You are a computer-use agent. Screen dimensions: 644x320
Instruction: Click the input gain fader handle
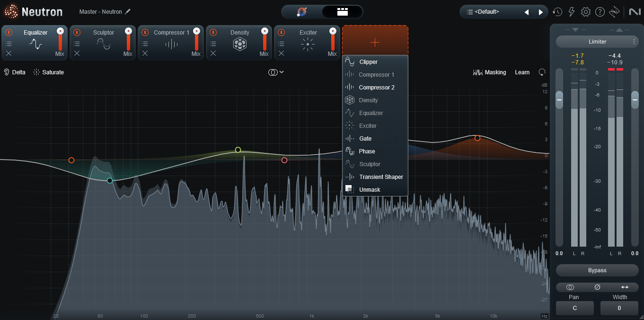(x=559, y=100)
